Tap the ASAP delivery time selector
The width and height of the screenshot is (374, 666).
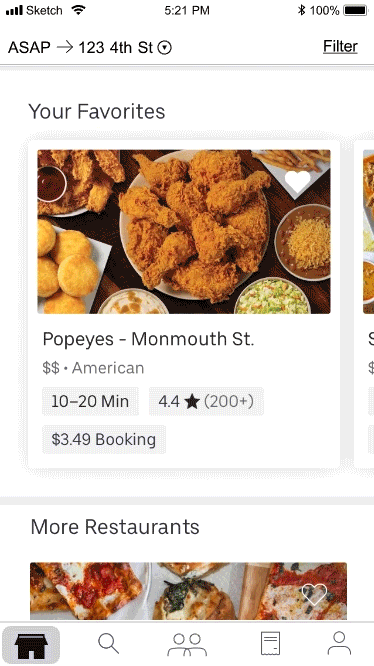[x=29, y=48]
